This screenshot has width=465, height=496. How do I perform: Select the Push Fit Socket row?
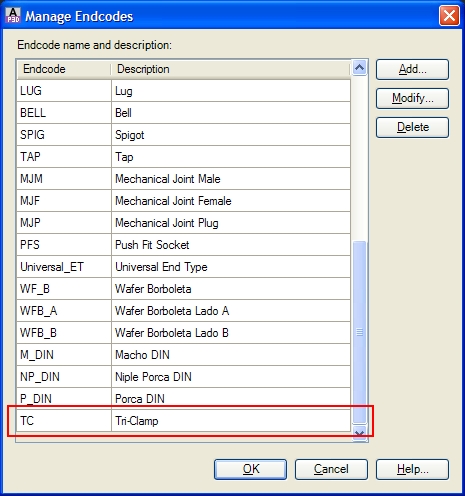click(184, 245)
